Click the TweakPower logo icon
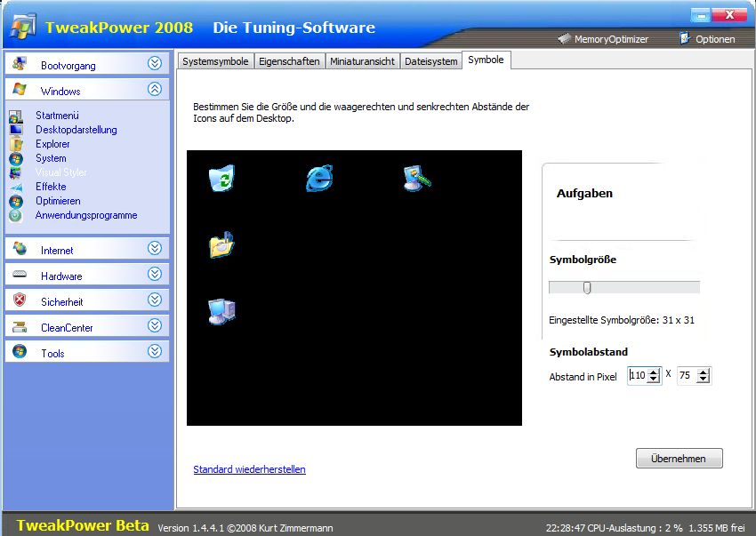The height and width of the screenshot is (536, 756). pyautogui.click(x=23, y=27)
